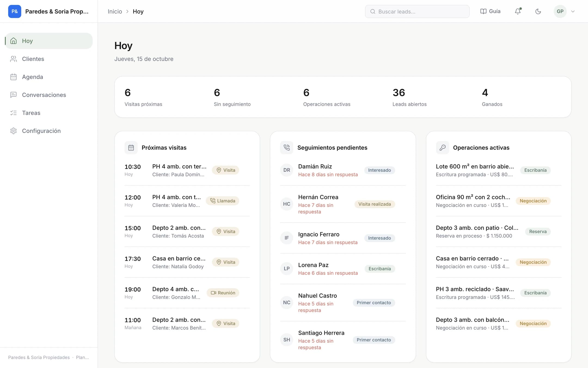Click the P& company logo icon
This screenshot has width=588, height=368.
click(x=15, y=11)
